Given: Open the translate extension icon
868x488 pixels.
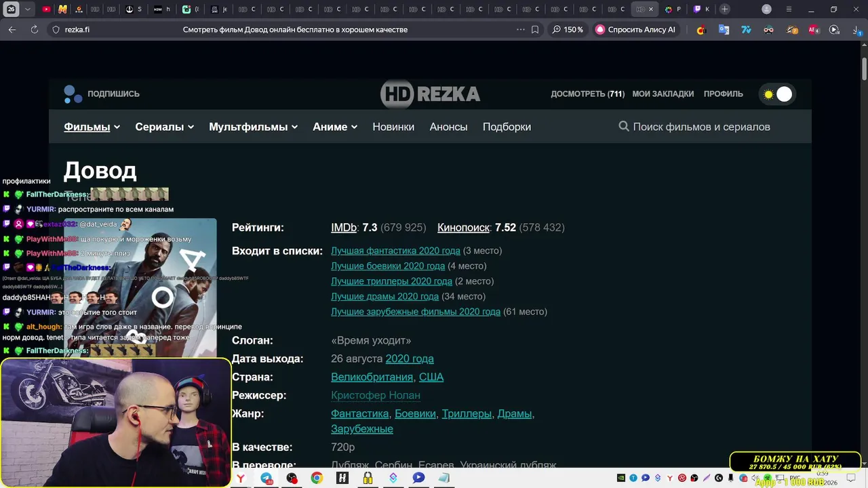Looking at the screenshot, I should 724,30.
